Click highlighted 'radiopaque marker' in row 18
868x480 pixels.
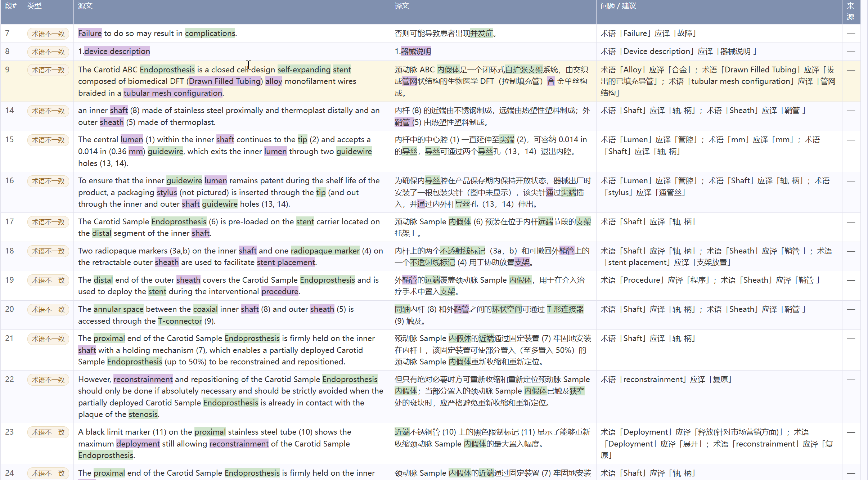tap(325, 251)
